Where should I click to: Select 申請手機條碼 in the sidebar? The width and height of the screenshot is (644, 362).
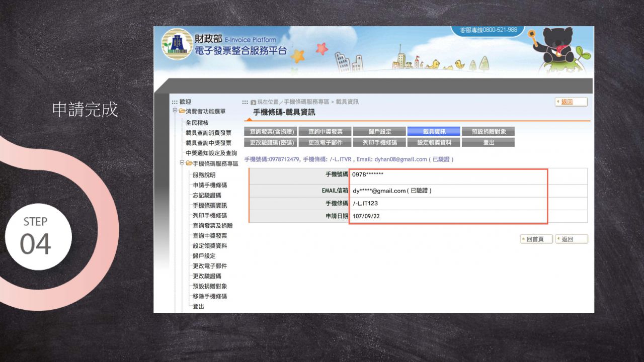tap(209, 185)
